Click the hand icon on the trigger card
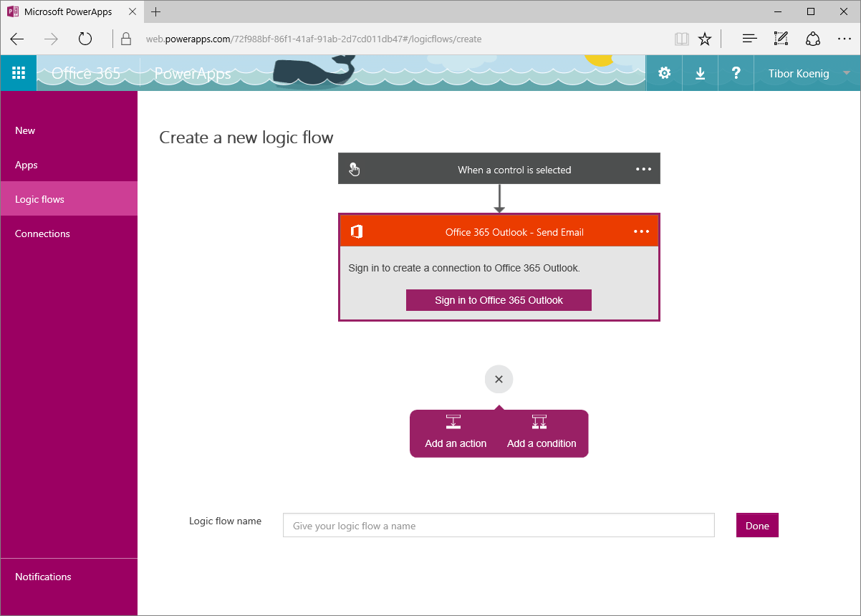Screen dimensions: 861x616 pyautogui.click(x=354, y=170)
